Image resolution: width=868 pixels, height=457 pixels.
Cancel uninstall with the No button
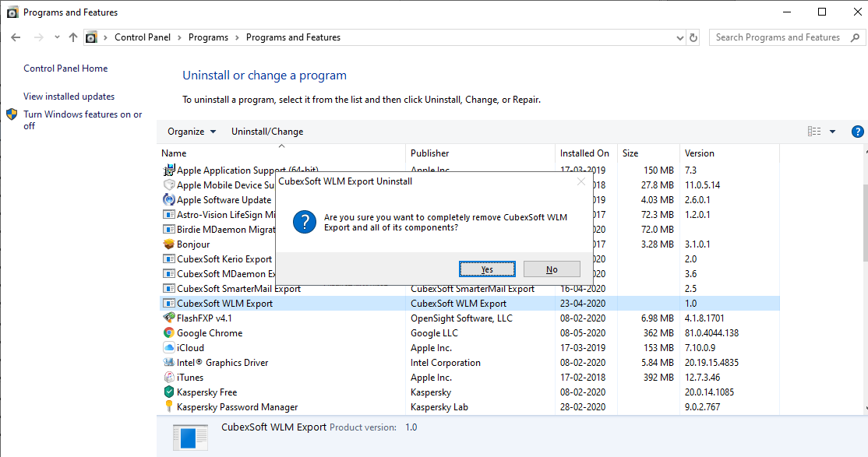click(x=552, y=269)
